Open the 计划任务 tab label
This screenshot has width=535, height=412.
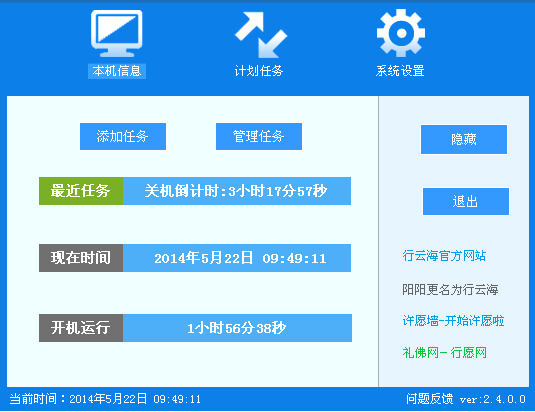tap(259, 71)
